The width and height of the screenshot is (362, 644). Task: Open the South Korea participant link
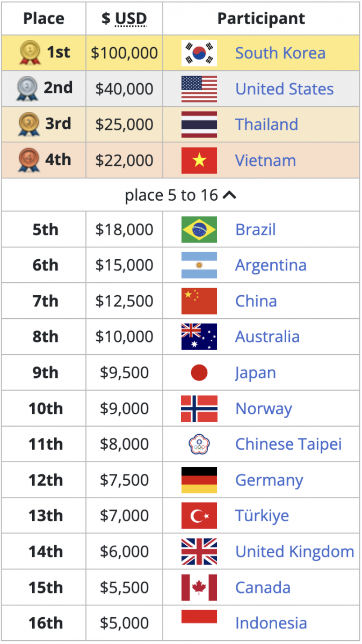click(280, 53)
